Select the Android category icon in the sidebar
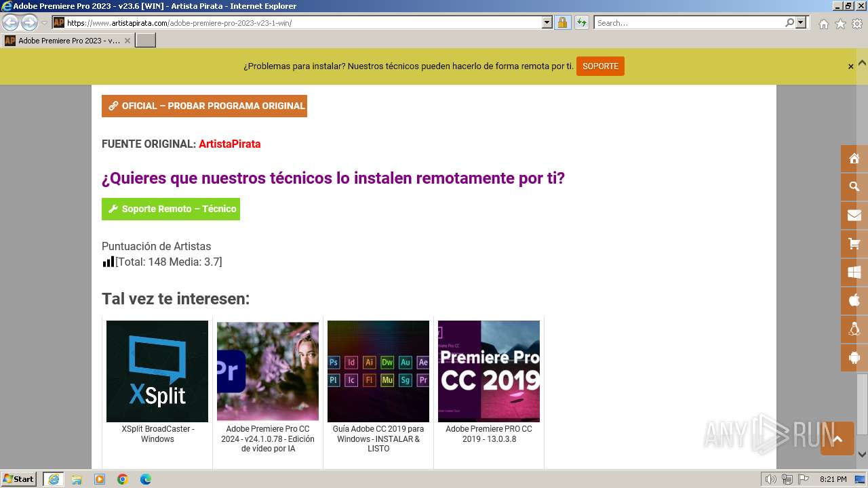 (x=854, y=357)
